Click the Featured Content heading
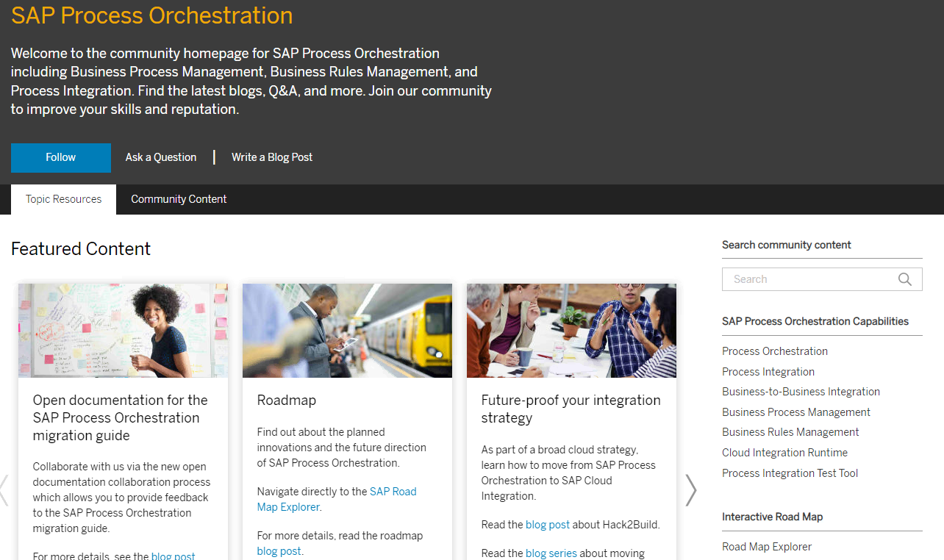Viewport: 944px width, 560px height. (81, 249)
